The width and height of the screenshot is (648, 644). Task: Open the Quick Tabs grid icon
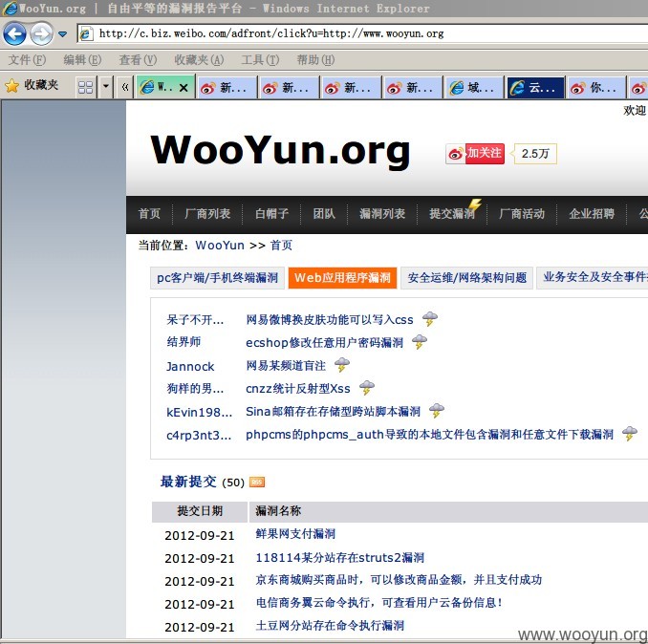pos(86,87)
